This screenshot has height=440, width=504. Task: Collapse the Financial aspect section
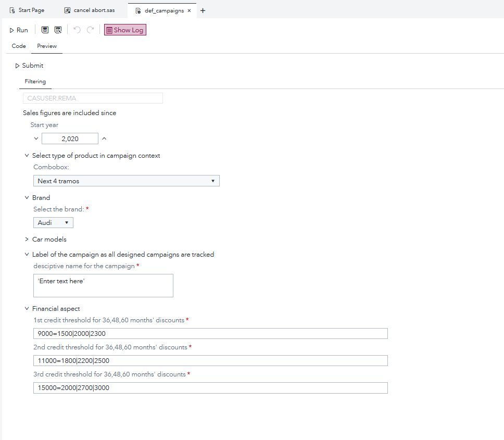click(x=27, y=309)
